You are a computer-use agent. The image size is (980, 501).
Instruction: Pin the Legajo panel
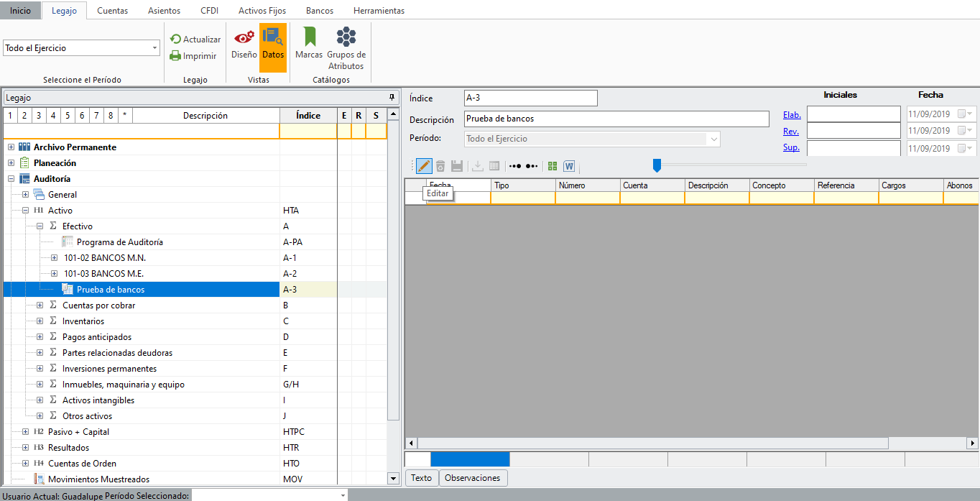[392, 98]
